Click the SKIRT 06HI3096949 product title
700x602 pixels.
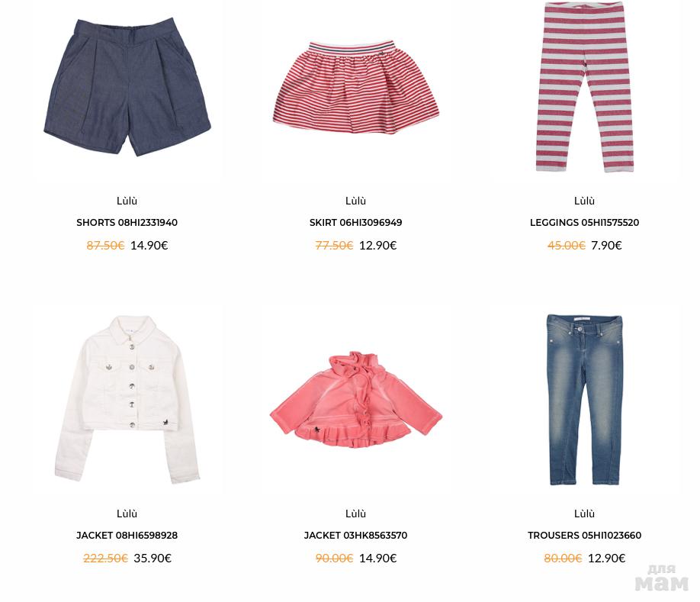[x=356, y=222]
